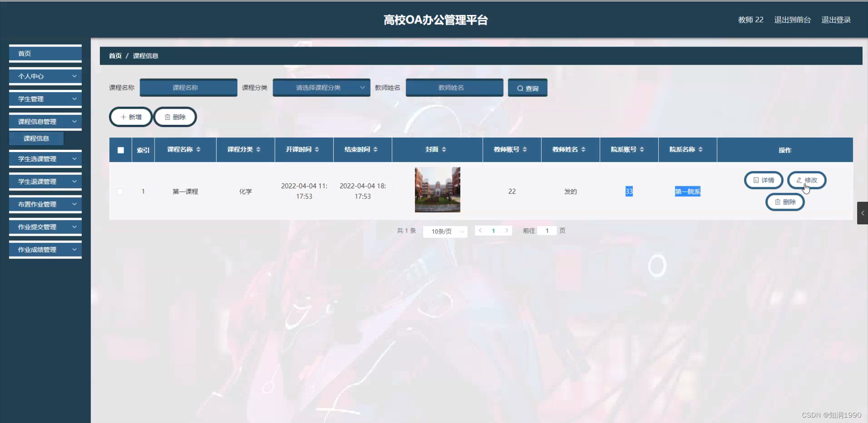Click the trash icon on top 删除 button
This screenshot has width=868, height=423.
pos(167,117)
